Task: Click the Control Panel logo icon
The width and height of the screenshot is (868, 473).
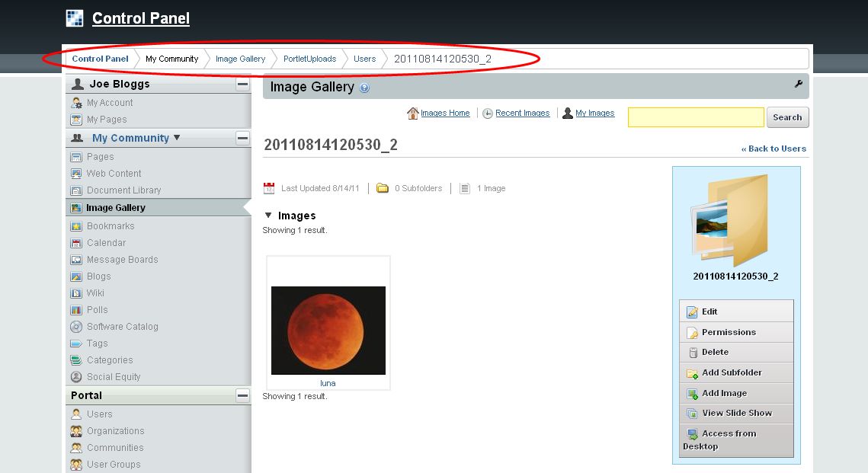Action: pyautogui.click(x=75, y=18)
